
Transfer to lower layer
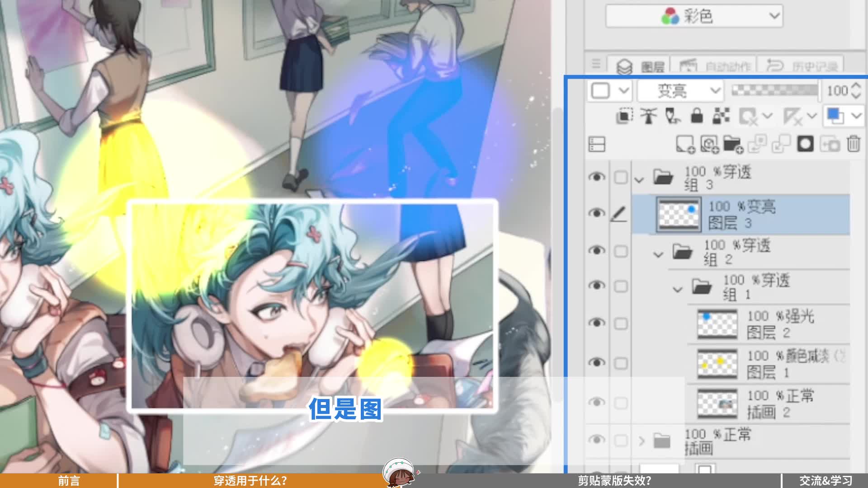click(x=757, y=144)
